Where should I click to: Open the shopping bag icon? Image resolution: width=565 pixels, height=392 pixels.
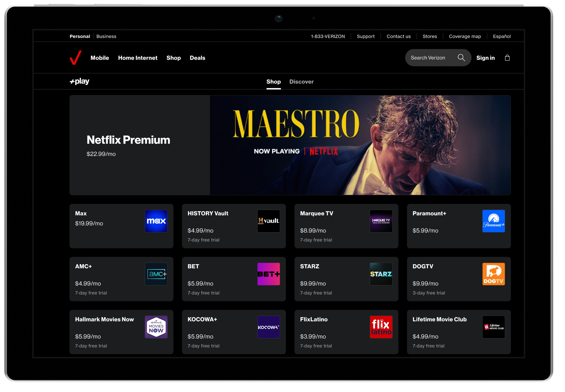(x=507, y=58)
